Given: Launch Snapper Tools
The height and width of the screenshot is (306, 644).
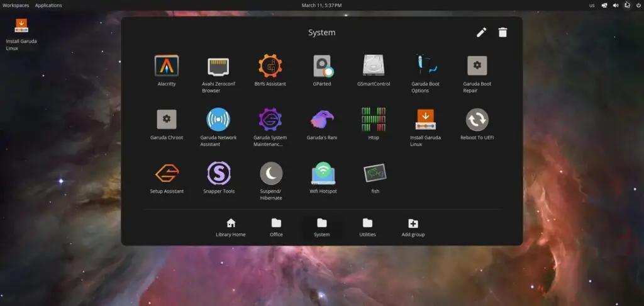Looking at the screenshot, I should [x=218, y=173].
